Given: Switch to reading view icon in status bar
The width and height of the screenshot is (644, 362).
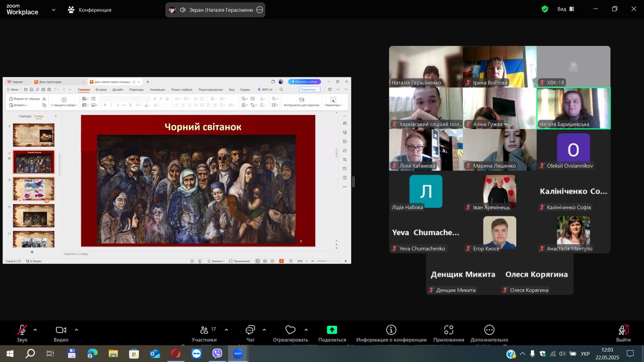Looking at the screenshot, I should click(x=272, y=261).
